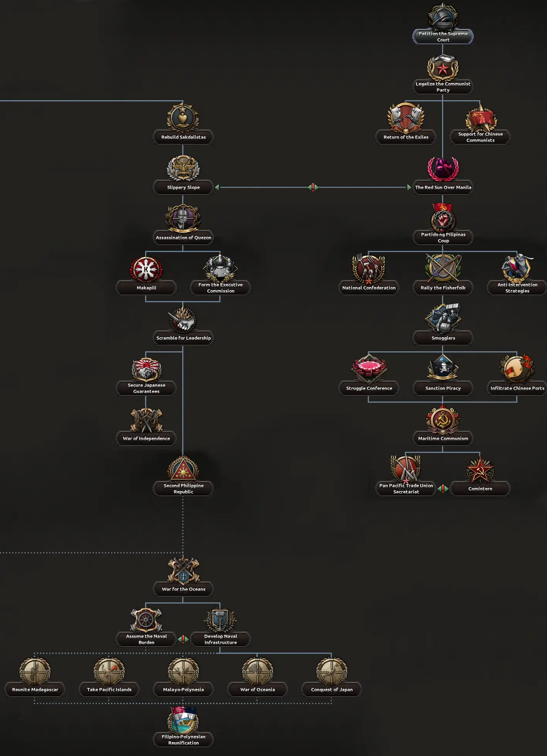547x756 pixels.
Task: Click the Reunite Madagascar focus label
Action: tap(35, 690)
